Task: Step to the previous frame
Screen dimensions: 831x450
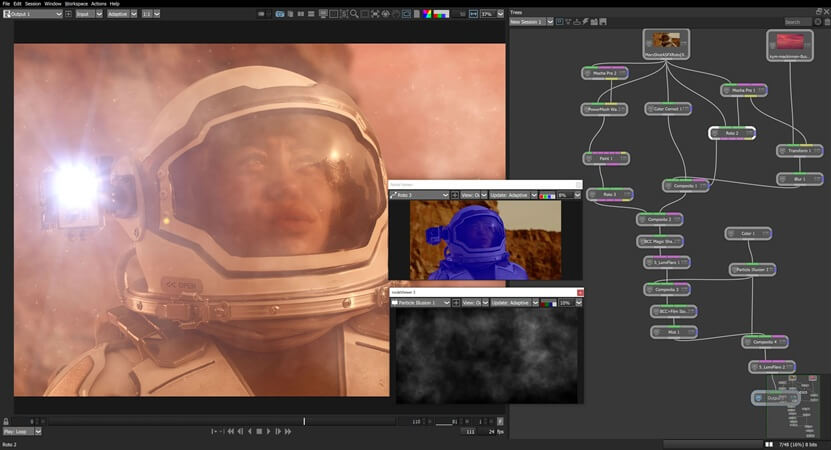Action: tap(240, 431)
